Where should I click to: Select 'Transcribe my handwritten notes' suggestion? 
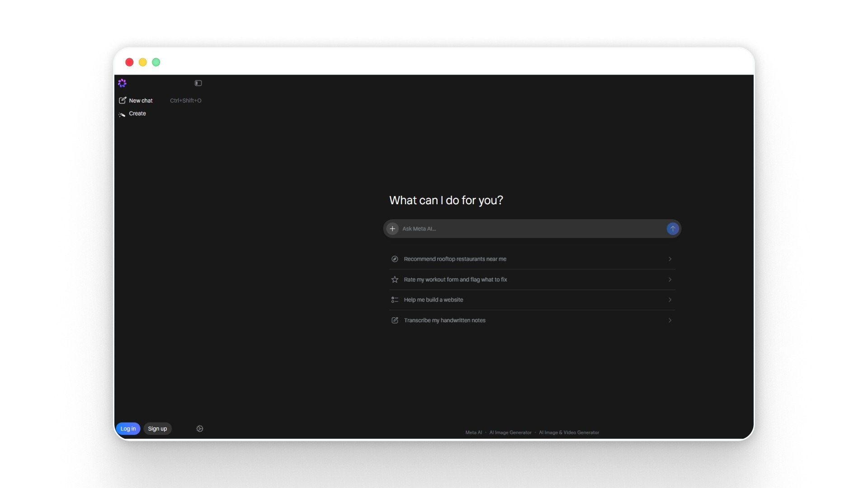click(532, 320)
